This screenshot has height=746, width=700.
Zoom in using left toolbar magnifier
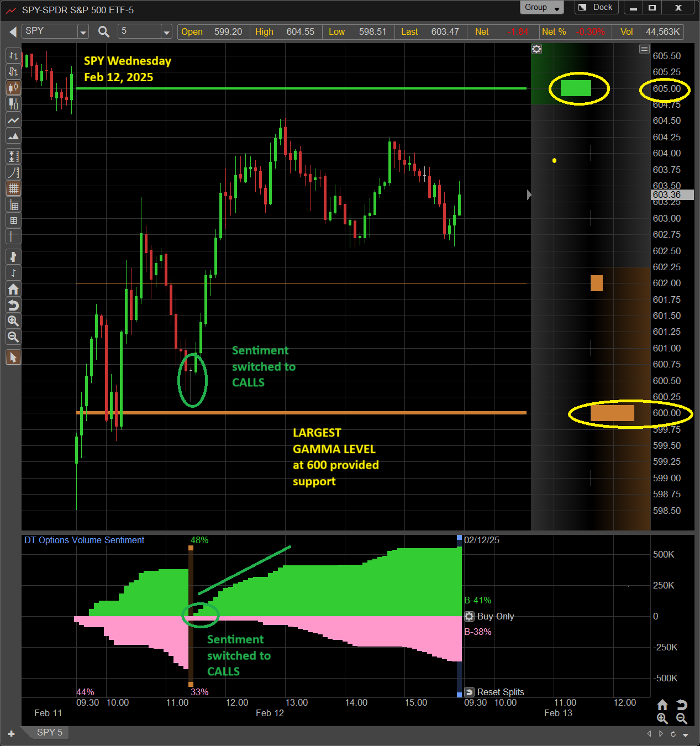point(13,321)
